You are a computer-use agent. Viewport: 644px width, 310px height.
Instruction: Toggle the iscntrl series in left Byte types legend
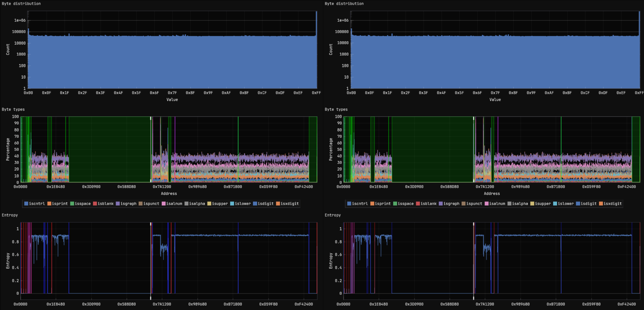pos(26,204)
